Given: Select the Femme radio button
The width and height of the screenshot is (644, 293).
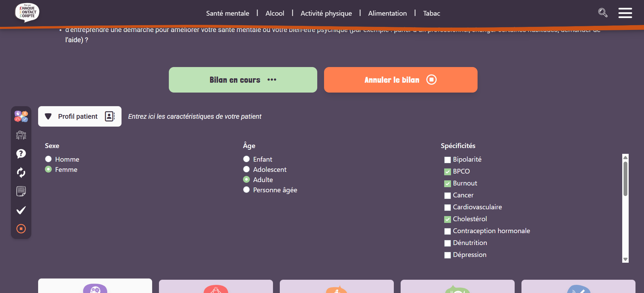Looking at the screenshot, I should coord(48,169).
